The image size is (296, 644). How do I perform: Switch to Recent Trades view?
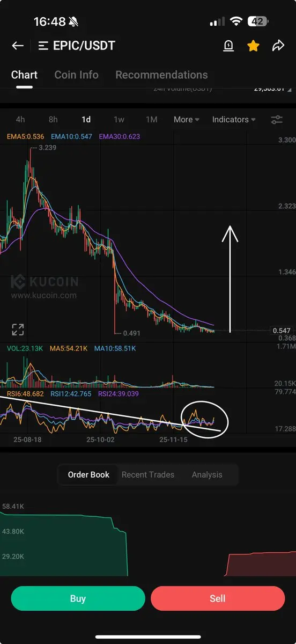148,474
